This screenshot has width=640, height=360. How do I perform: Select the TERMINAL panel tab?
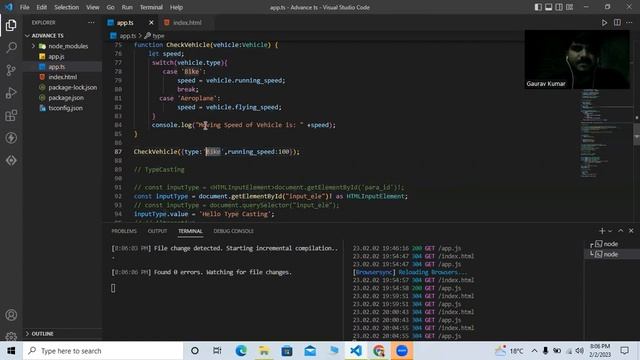pos(190,231)
